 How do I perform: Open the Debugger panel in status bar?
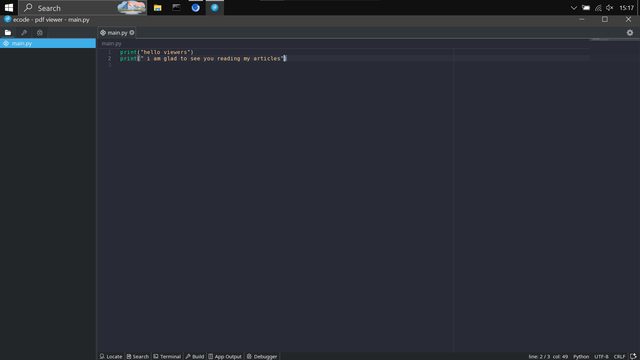(x=262, y=356)
